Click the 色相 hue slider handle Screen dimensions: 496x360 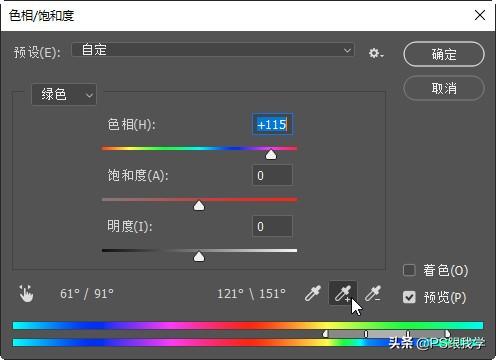click(x=271, y=154)
